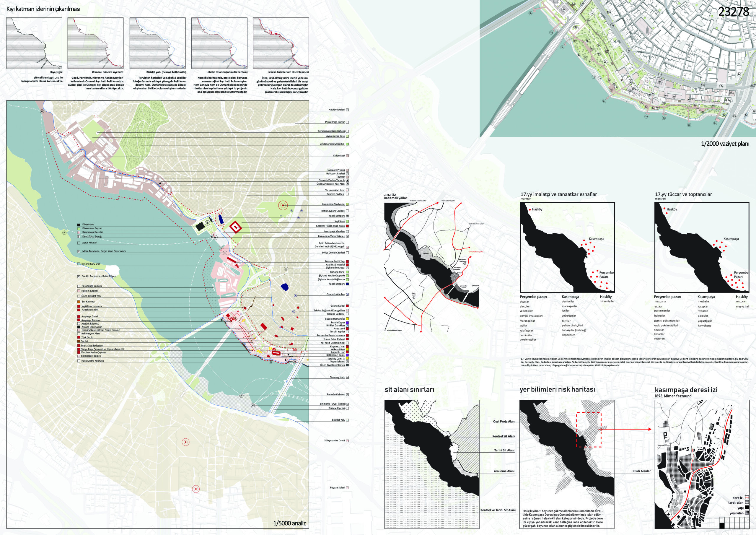Click the Osmanlı Zindan Yapısı İzi triangle icon
The width and height of the screenshot is (756, 535).
(x=347, y=180)
